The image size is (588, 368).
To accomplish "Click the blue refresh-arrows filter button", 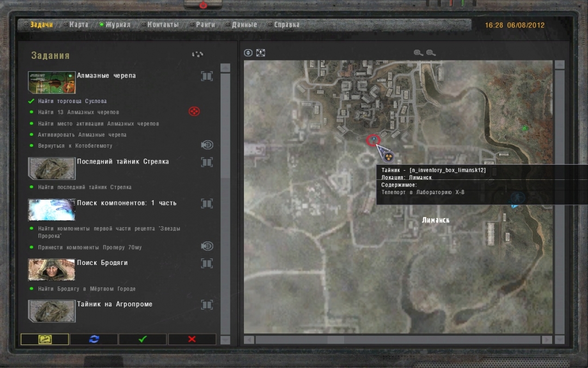I will coord(94,339).
